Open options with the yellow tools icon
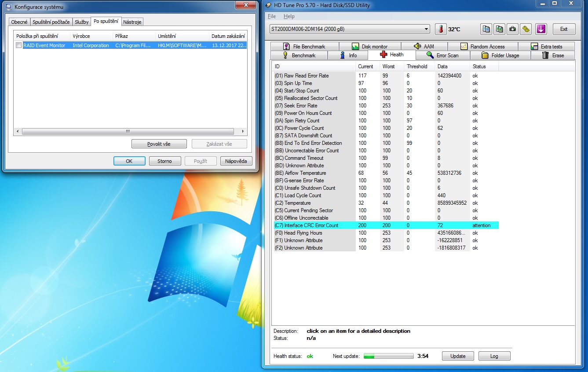Screen dimensions: 588x372 [526, 29]
